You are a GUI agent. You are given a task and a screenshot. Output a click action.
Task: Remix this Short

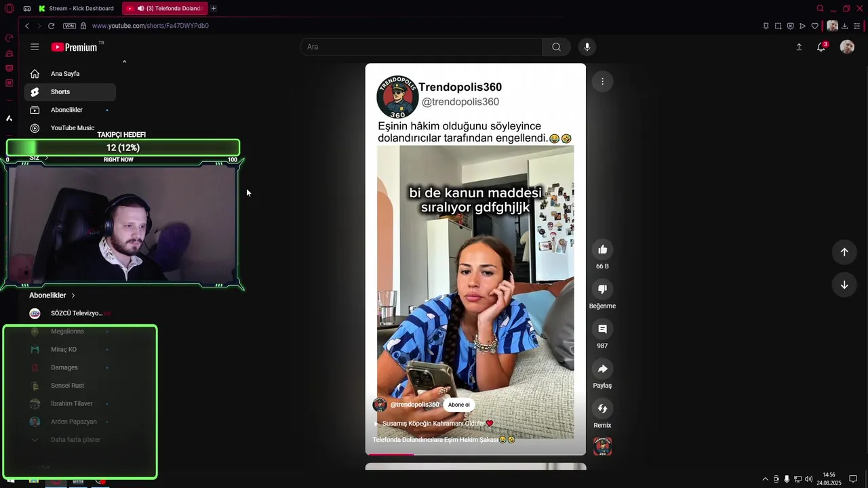click(602, 409)
